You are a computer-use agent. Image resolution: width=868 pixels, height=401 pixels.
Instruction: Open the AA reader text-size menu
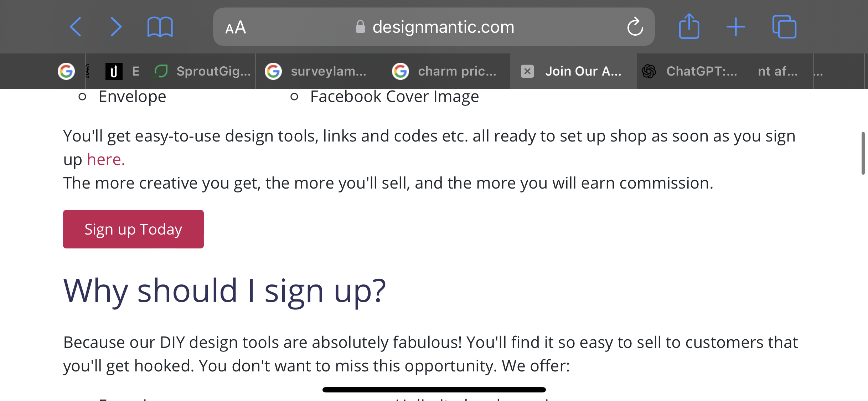point(236,27)
